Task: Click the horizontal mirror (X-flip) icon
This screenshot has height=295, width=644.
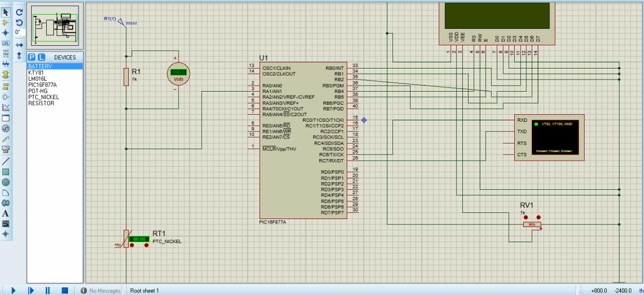Action: pos(20,45)
